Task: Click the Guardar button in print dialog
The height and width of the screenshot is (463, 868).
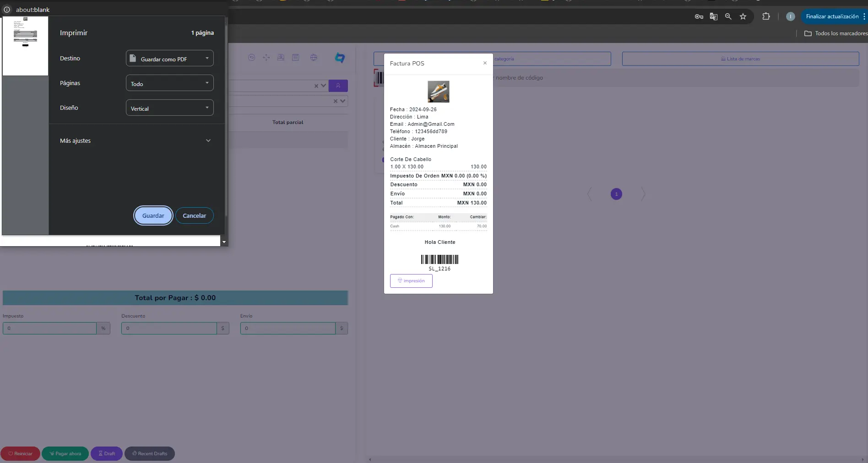Action: [x=153, y=215]
